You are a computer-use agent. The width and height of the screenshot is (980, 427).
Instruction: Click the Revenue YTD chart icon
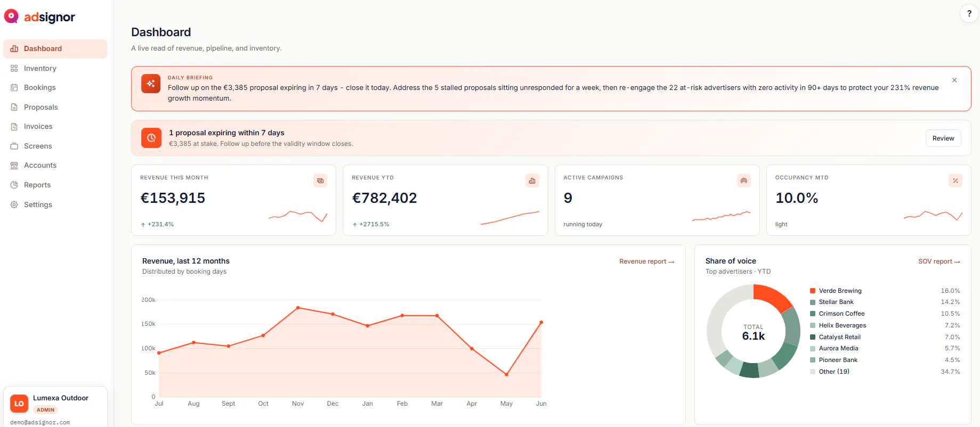532,180
